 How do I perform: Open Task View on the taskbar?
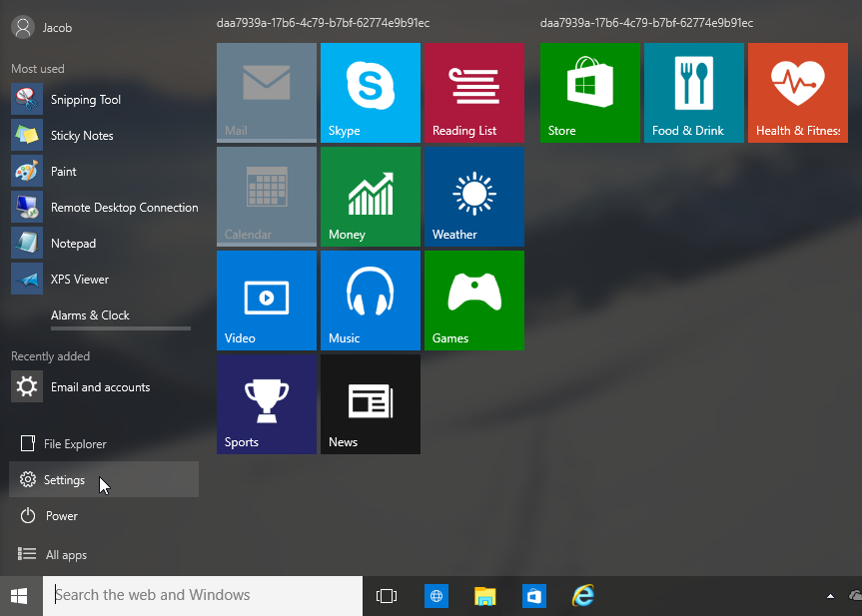(387, 596)
